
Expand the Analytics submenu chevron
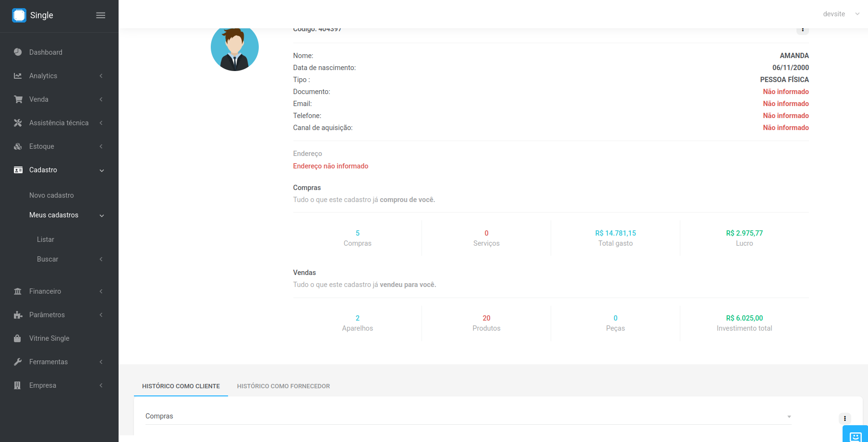coord(101,76)
